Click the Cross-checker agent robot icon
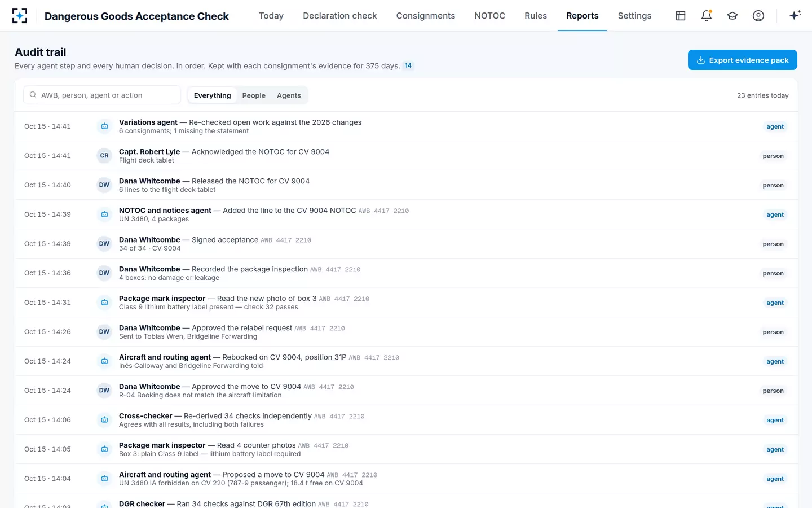 [x=104, y=420]
